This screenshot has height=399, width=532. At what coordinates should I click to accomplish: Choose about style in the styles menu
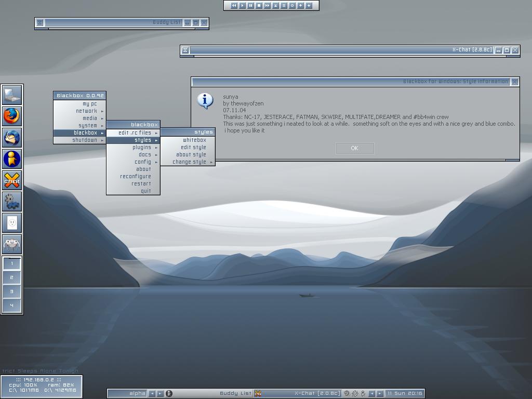coord(188,155)
